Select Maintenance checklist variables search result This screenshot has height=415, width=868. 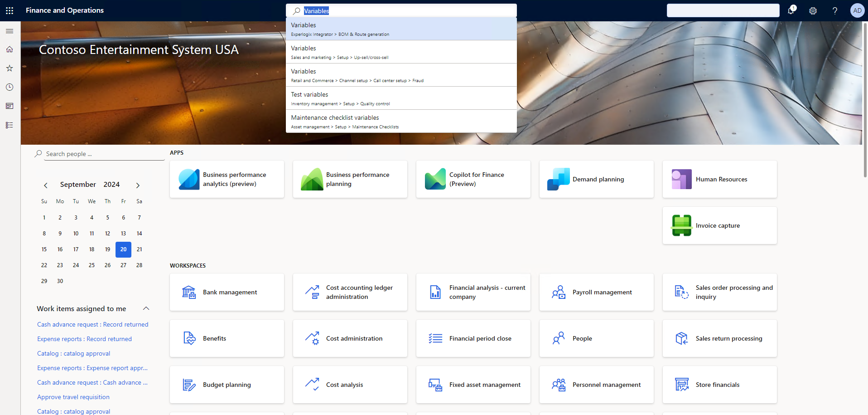coord(401,121)
